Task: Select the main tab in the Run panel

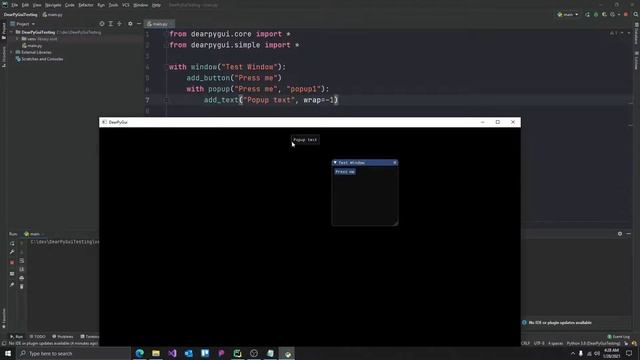Action: [33, 234]
